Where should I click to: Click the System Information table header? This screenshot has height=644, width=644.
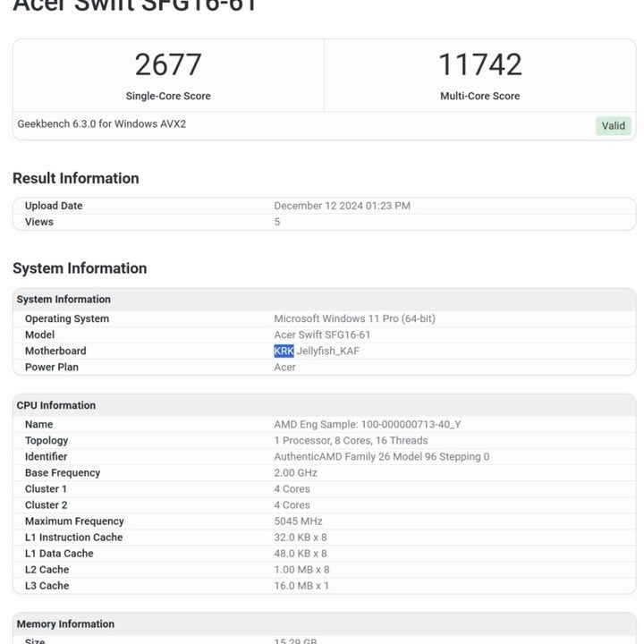(x=325, y=299)
